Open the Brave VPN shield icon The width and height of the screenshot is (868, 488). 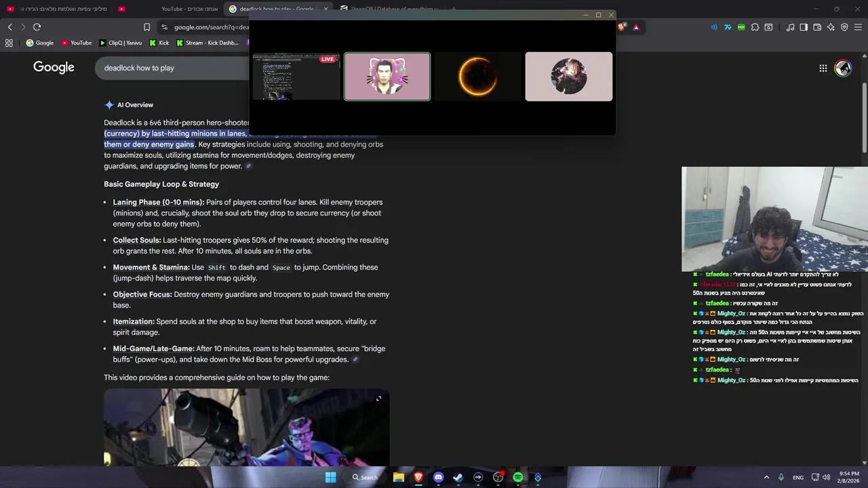844,27
